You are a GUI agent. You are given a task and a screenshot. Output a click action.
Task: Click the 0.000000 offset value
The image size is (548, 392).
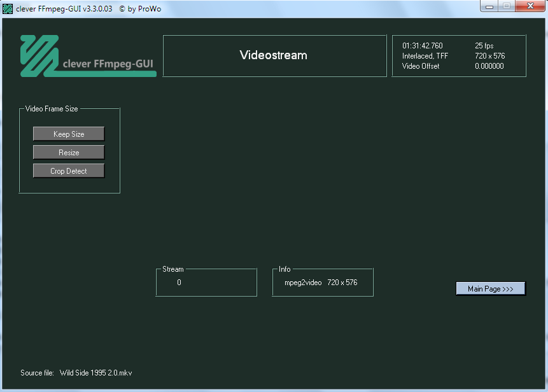[489, 66]
